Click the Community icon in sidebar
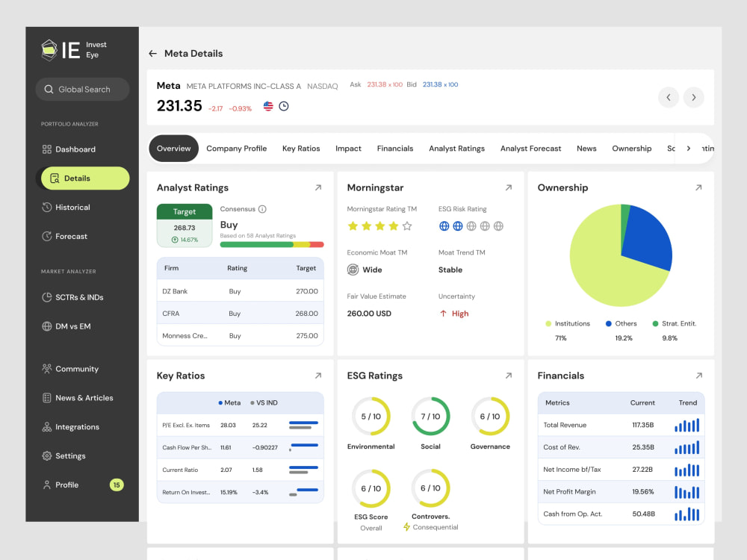The image size is (747, 560). pos(46,369)
